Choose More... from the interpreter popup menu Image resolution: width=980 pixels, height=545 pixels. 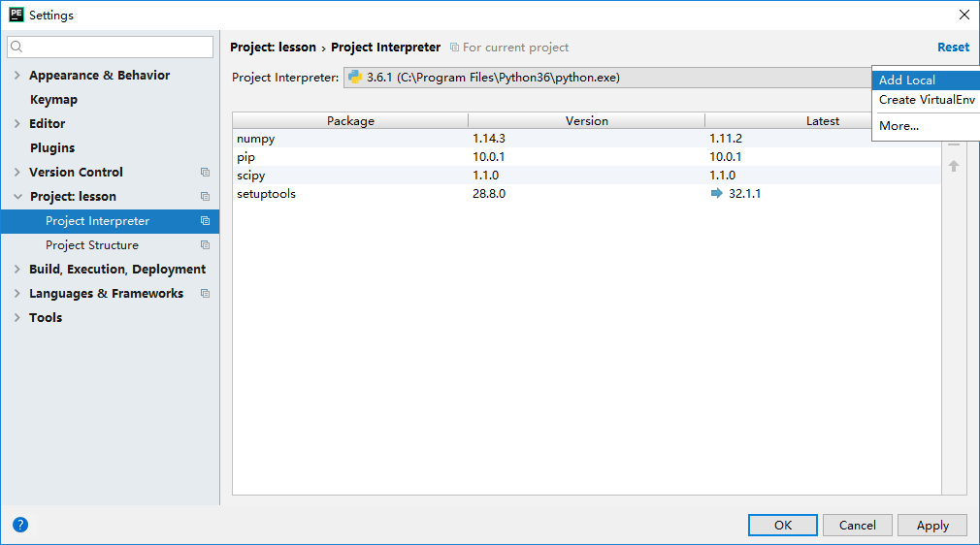point(926,126)
